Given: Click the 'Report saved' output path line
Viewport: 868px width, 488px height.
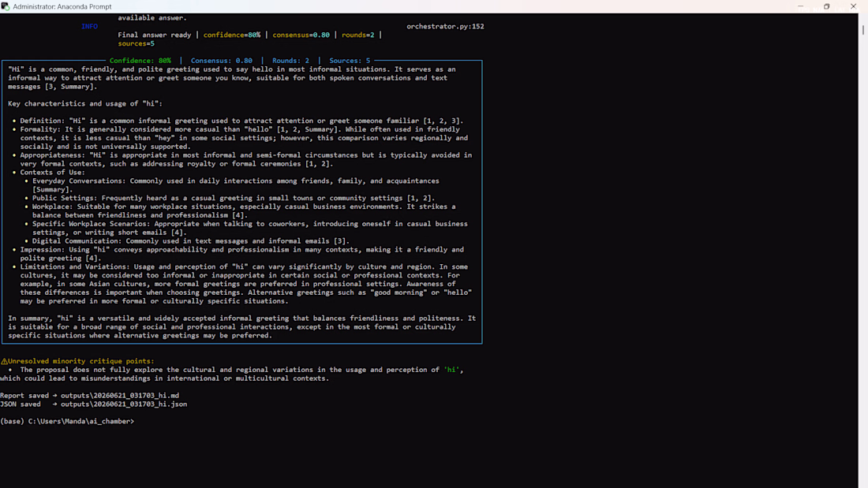Looking at the screenshot, I should click(90, 396).
